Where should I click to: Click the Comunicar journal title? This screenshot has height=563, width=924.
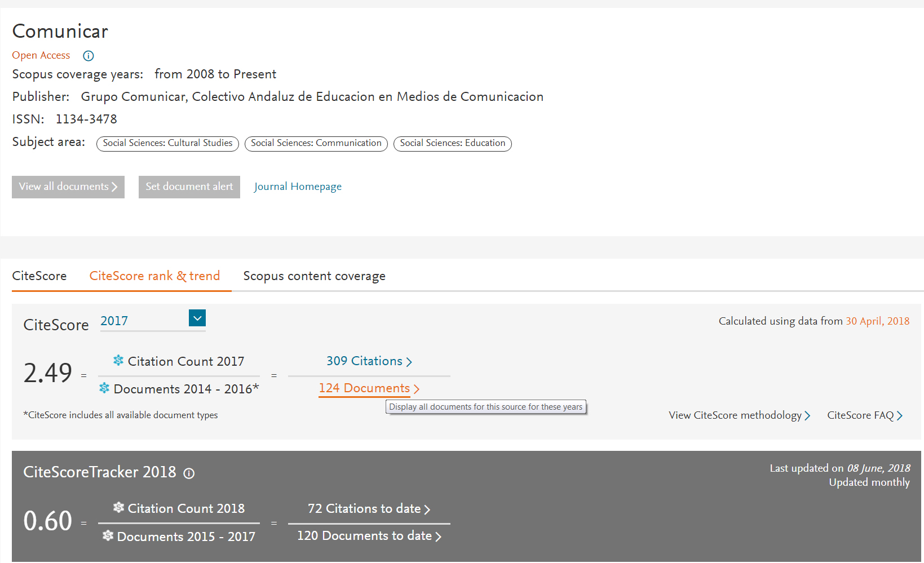click(60, 32)
